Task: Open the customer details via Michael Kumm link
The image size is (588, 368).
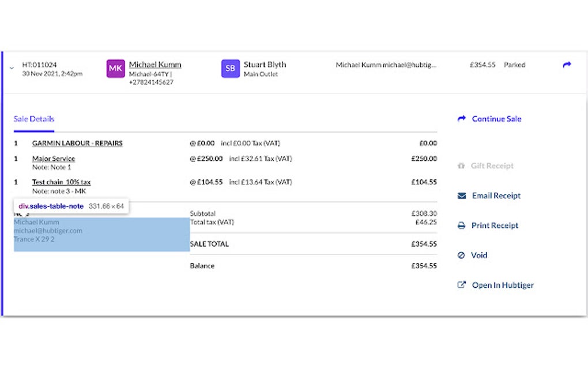Action: click(x=154, y=64)
